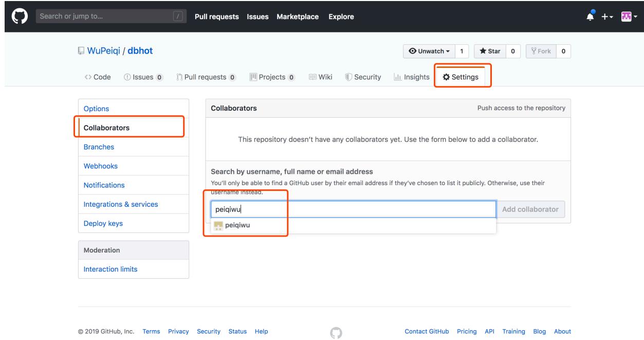This screenshot has width=644, height=340.
Task: View the watchers count
Action: (x=462, y=51)
